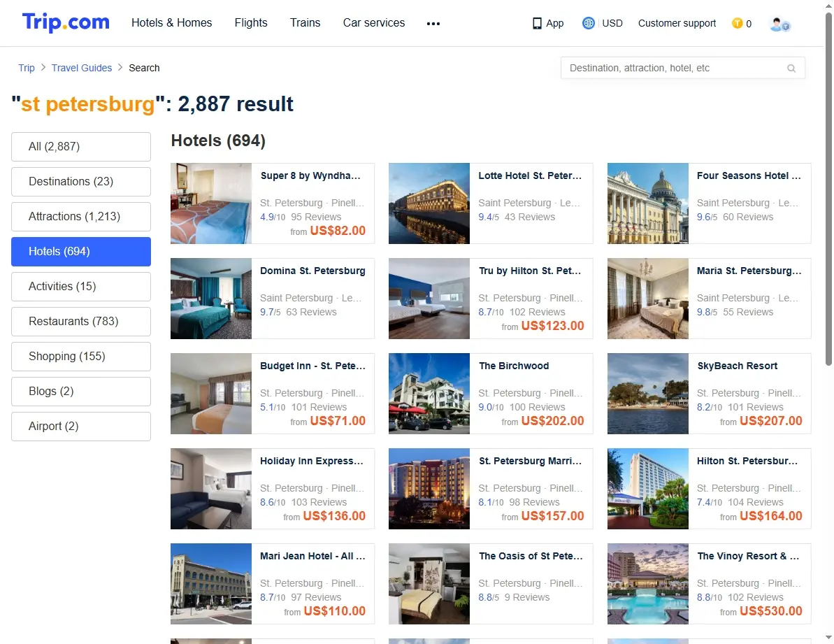Open Customer support
Screen dimensions: 834x644
coord(677,23)
